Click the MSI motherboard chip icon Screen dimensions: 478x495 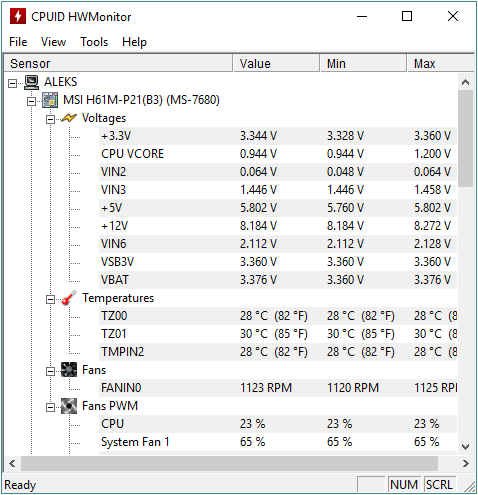[x=50, y=100]
